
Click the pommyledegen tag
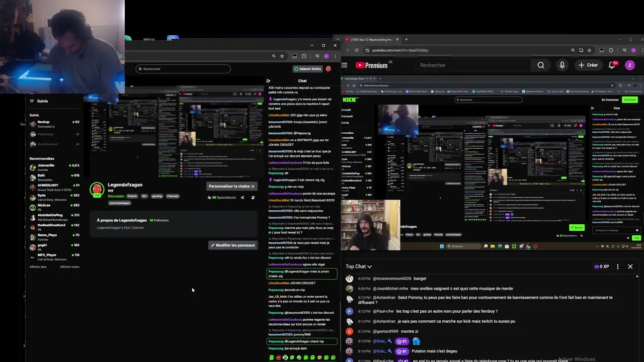coord(120,203)
